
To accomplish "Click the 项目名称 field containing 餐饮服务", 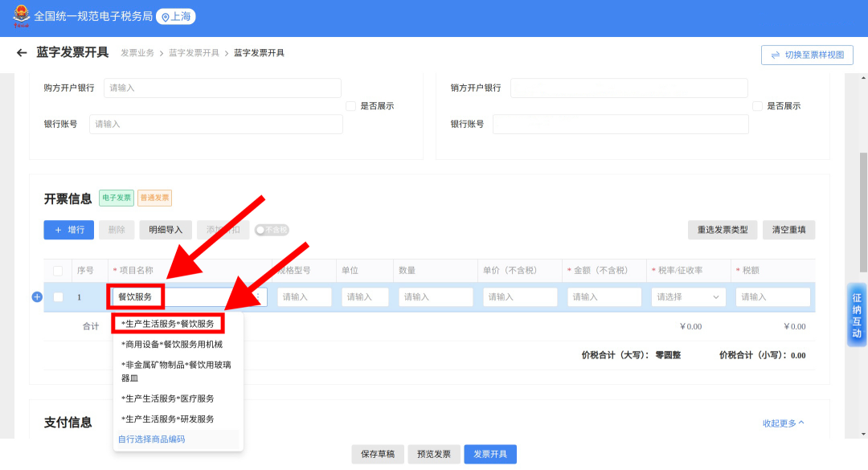I will coord(190,296).
